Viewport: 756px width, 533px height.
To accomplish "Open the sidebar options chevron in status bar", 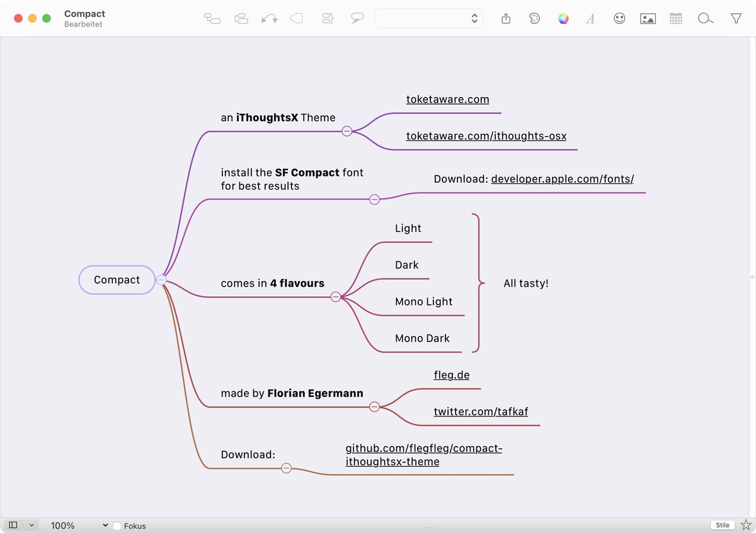I will pyautogui.click(x=31, y=525).
